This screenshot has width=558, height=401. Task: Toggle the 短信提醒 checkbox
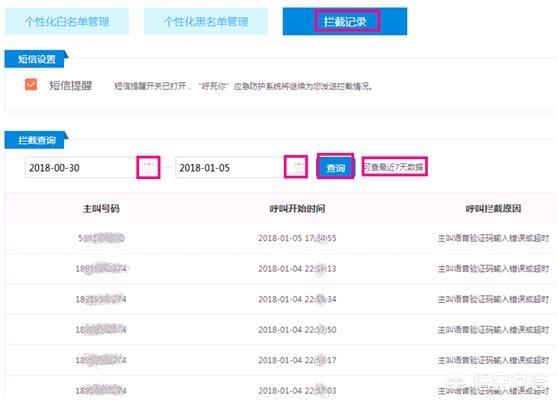(31, 85)
